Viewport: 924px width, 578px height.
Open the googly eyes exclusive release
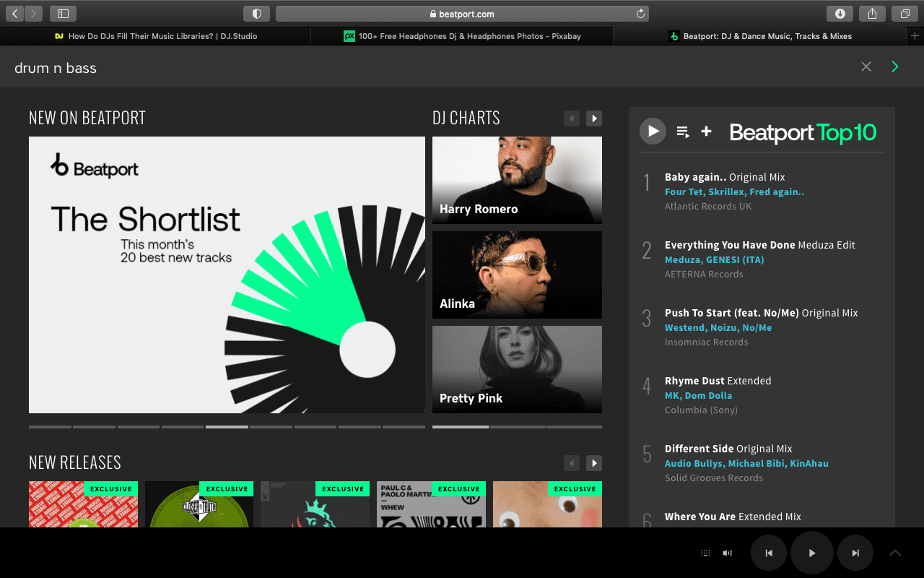[x=547, y=504]
